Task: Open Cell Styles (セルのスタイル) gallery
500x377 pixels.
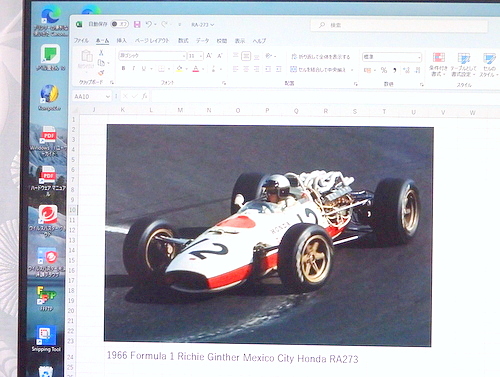Action: [489, 65]
